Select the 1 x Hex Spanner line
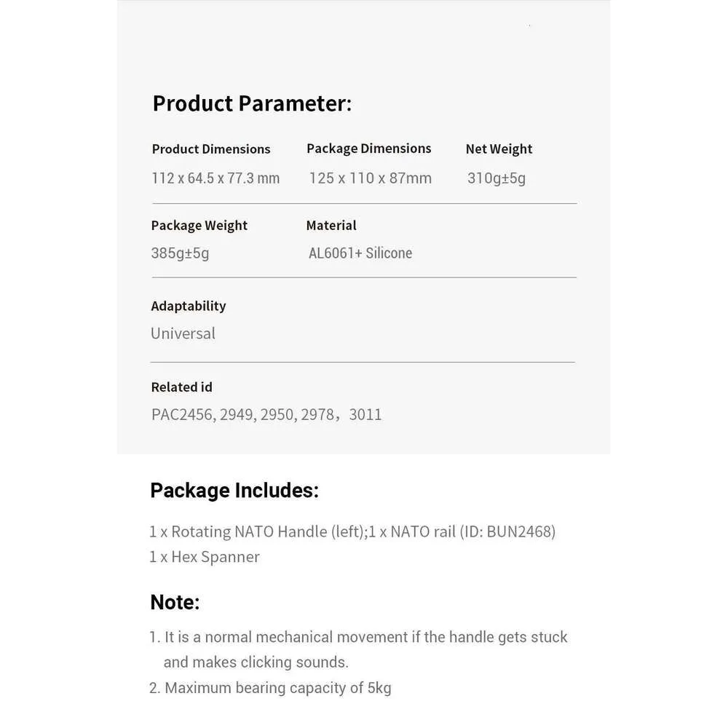This screenshot has width=728, height=728. click(x=205, y=557)
